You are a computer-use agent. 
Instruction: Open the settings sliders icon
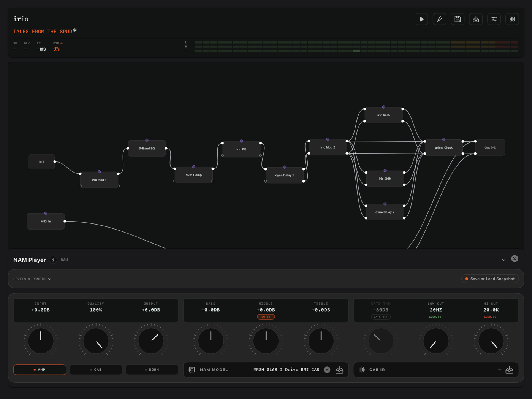pos(494,19)
